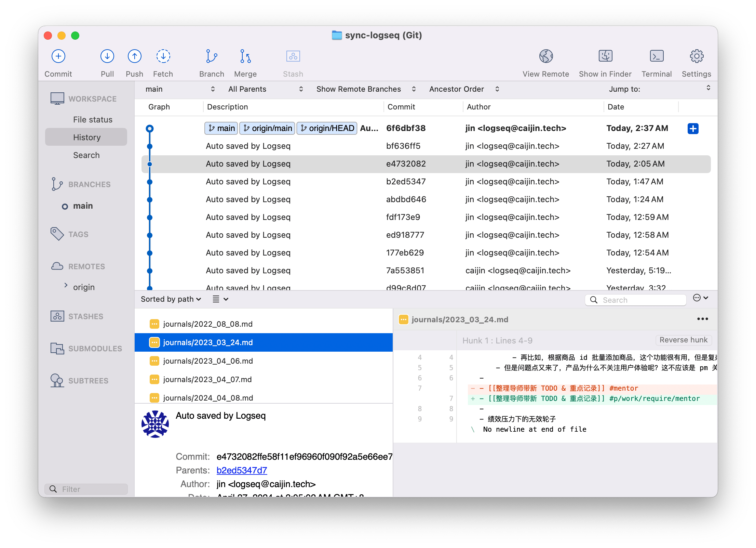Click the Reverse hunk button

coord(684,340)
